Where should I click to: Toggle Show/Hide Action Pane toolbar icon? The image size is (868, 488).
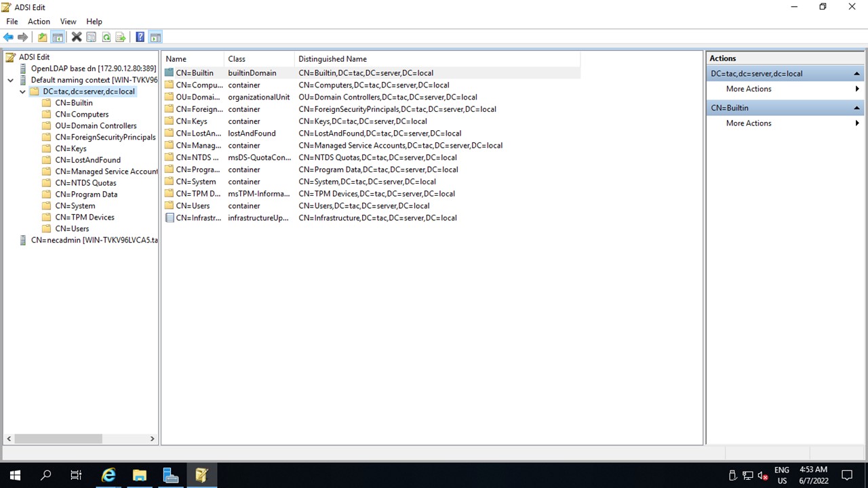tap(155, 37)
